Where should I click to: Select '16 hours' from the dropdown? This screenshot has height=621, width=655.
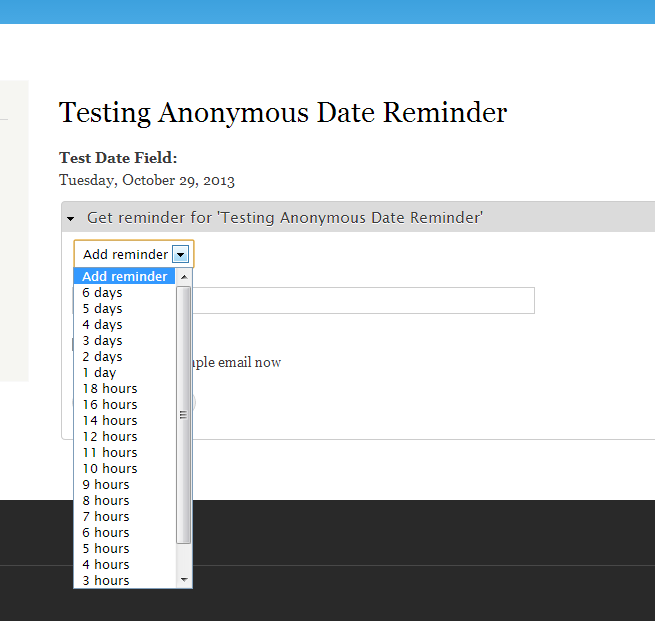pyautogui.click(x=110, y=405)
